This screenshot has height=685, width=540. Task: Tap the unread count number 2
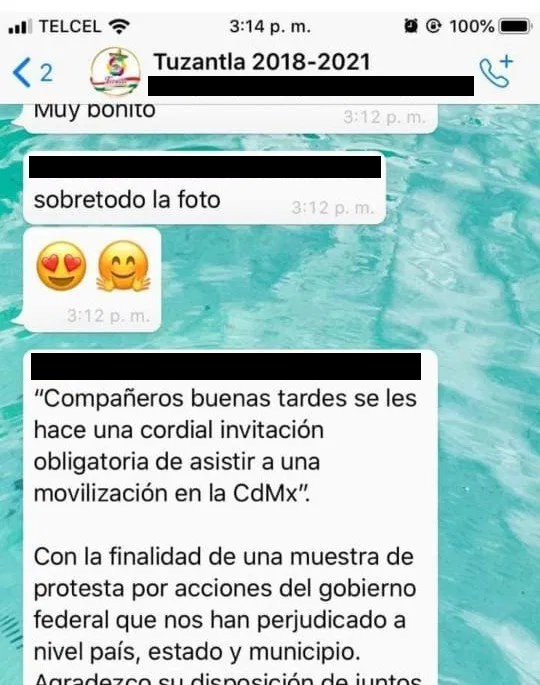tap(47, 73)
